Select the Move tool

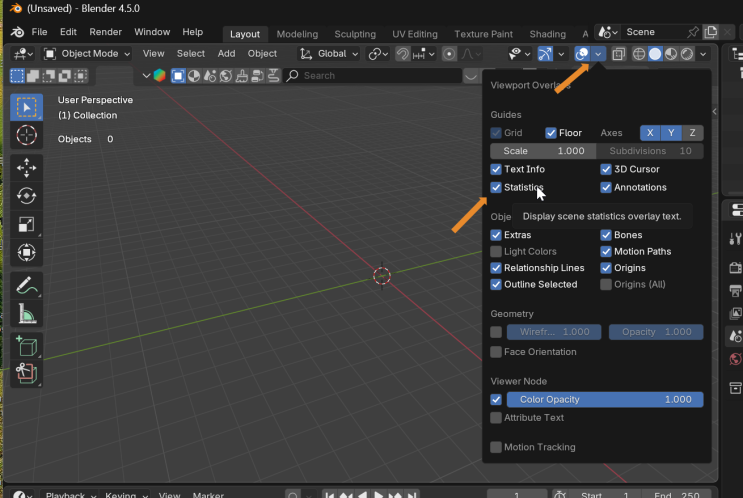(27, 167)
